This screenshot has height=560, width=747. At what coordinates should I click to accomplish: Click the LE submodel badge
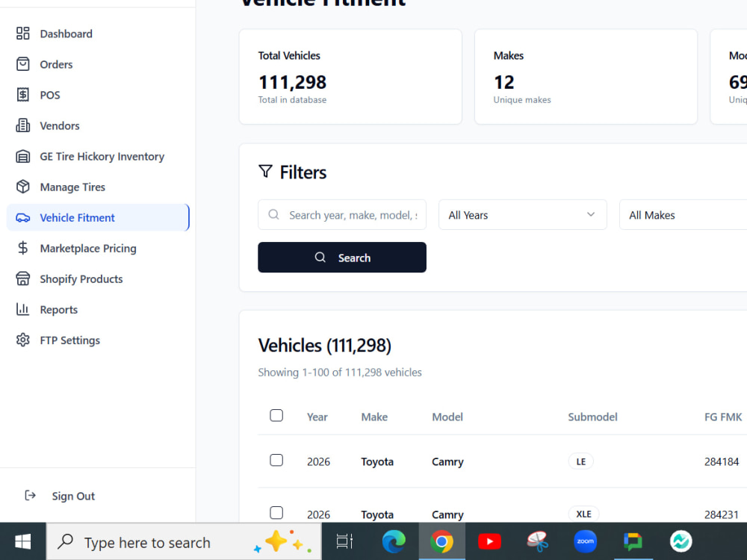click(x=580, y=461)
